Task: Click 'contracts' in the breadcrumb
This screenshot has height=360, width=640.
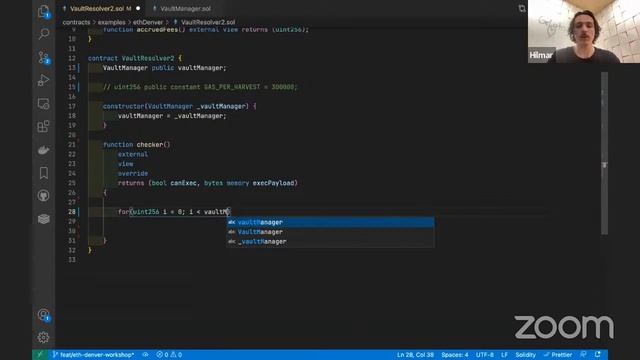Action: pos(76,22)
